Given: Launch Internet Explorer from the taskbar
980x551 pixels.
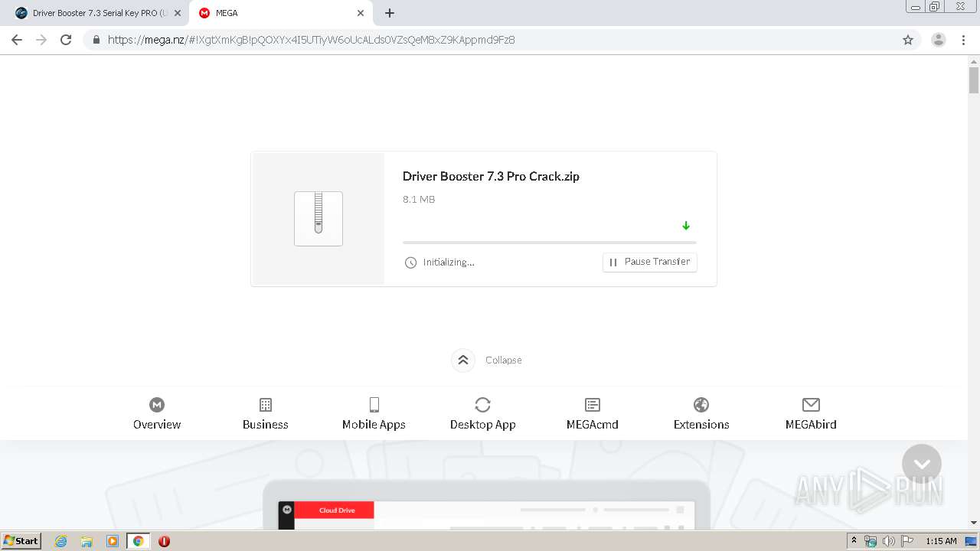Looking at the screenshot, I should (x=61, y=541).
